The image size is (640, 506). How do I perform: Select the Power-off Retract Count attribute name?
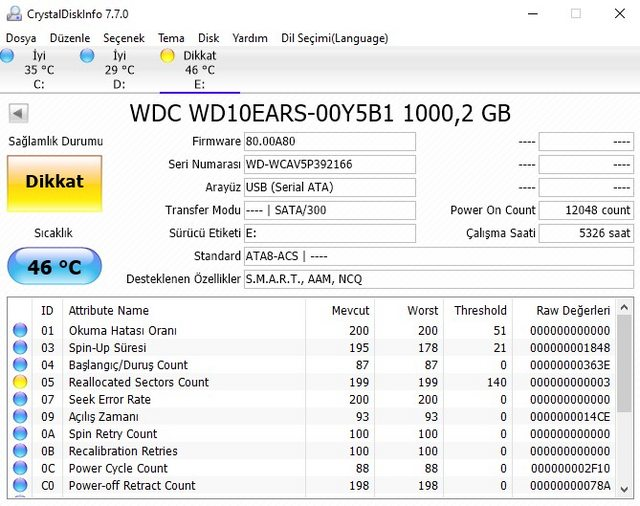point(132,486)
